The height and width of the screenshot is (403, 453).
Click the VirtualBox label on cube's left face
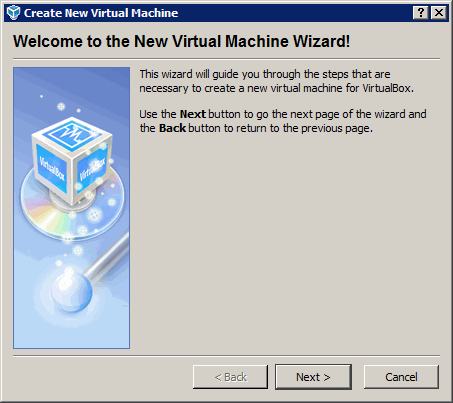coord(52,168)
